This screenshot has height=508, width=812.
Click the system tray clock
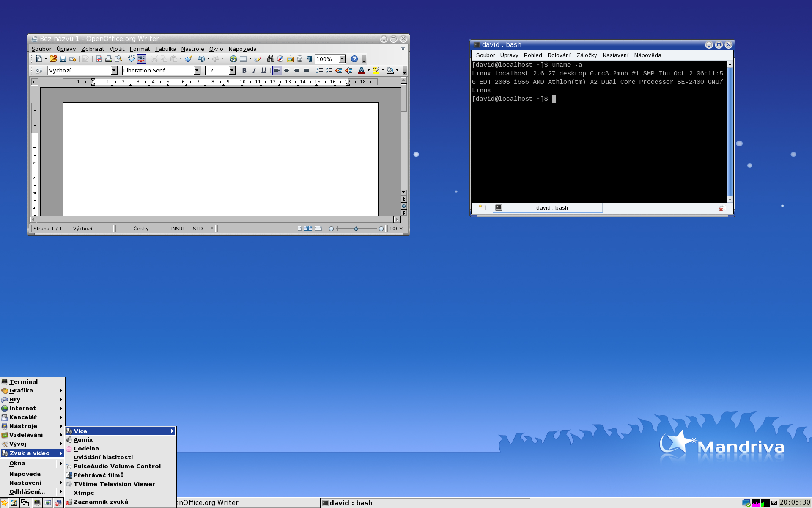click(x=795, y=502)
